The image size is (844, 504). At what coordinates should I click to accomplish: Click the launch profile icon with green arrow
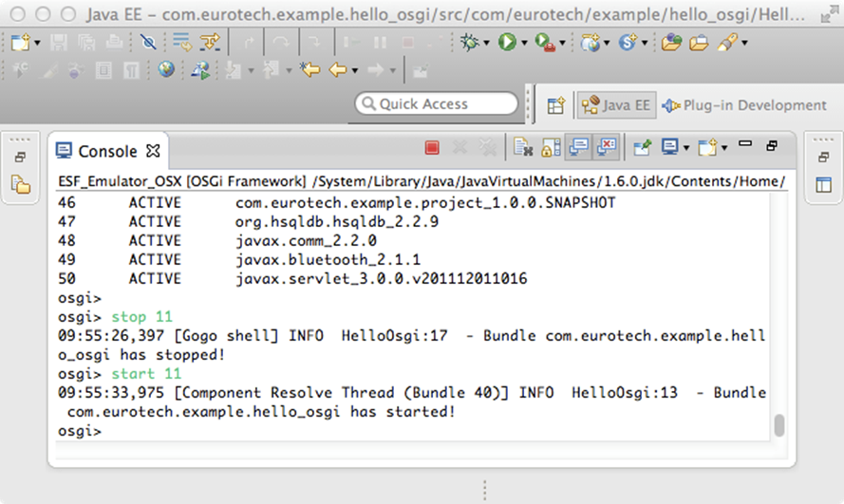(200, 70)
